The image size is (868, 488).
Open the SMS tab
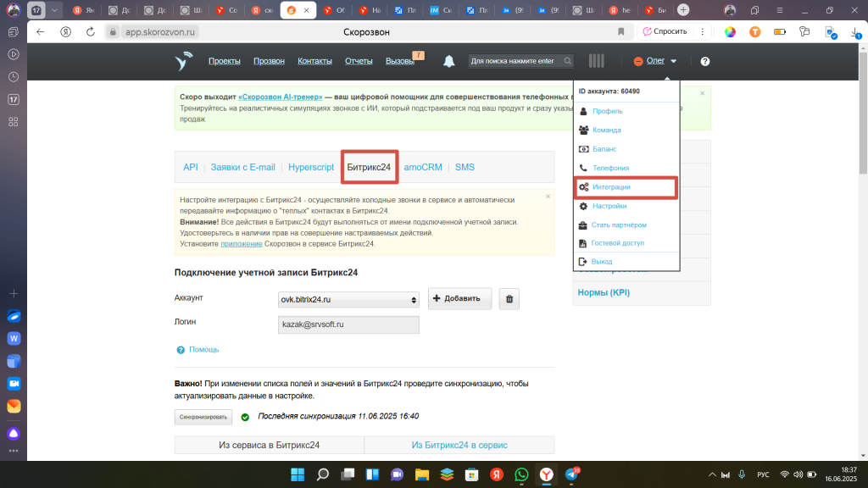(465, 167)
